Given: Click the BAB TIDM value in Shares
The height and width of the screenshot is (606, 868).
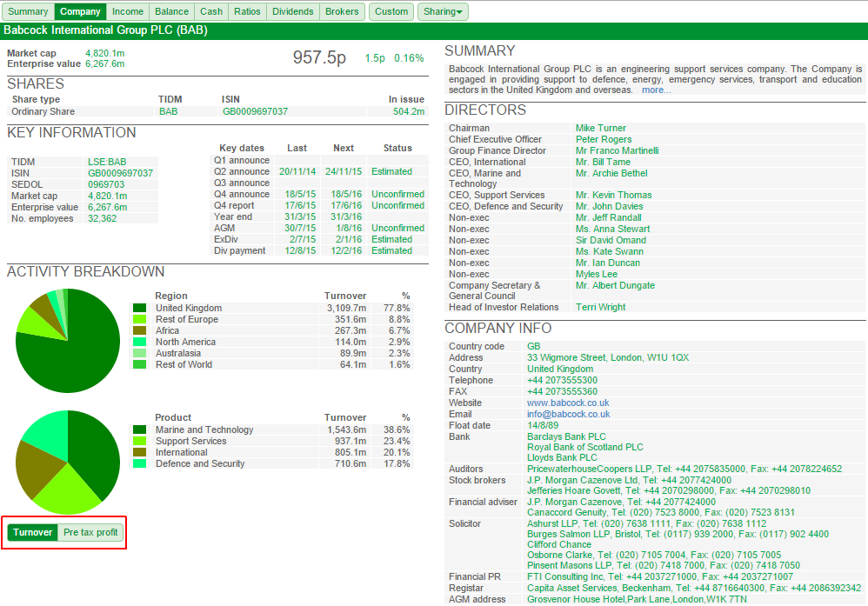Looking at the screenshot, I should 168,112.
